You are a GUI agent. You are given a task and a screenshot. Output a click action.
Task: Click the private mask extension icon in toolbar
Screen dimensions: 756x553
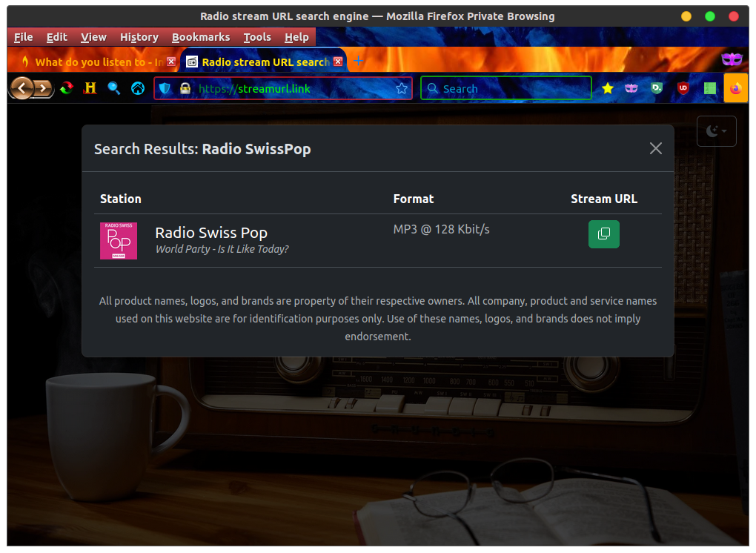tap(631, 88)
